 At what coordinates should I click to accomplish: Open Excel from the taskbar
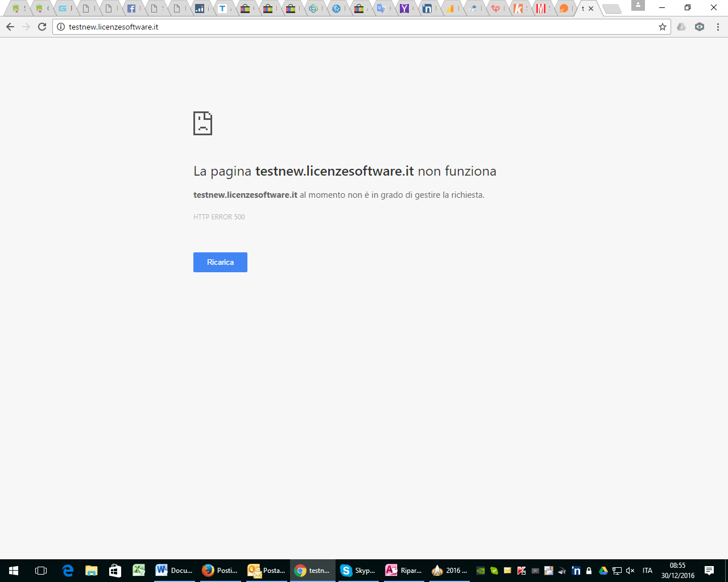pos(139,571)
